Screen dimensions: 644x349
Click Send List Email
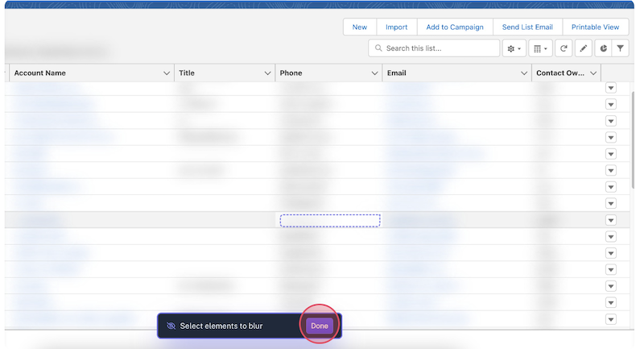[527, 27]
